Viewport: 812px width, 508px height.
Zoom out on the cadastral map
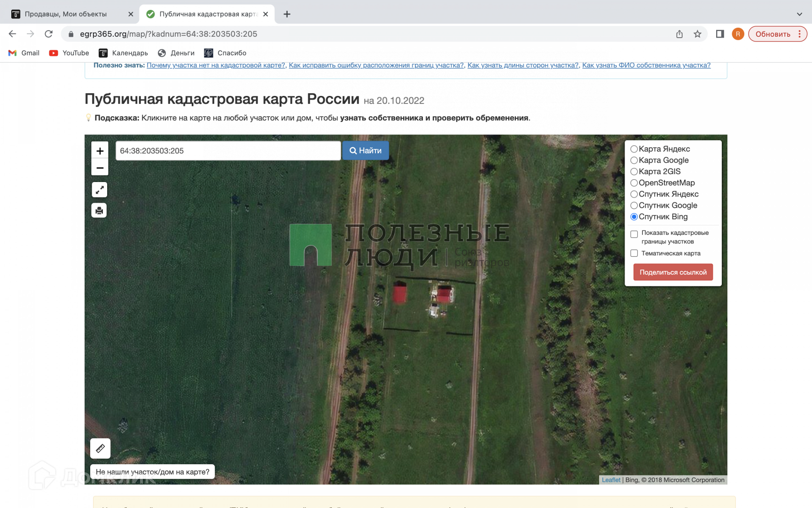[100, 167]
